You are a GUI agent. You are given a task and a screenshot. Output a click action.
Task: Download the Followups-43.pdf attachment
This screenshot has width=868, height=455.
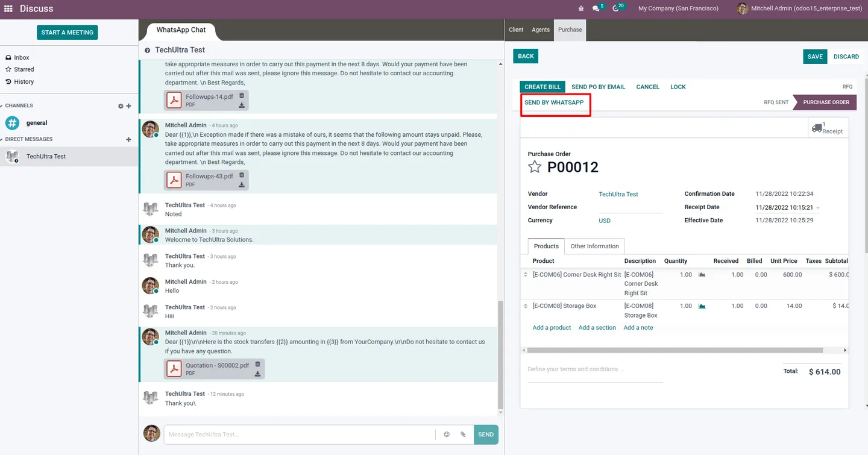[242, 185]
